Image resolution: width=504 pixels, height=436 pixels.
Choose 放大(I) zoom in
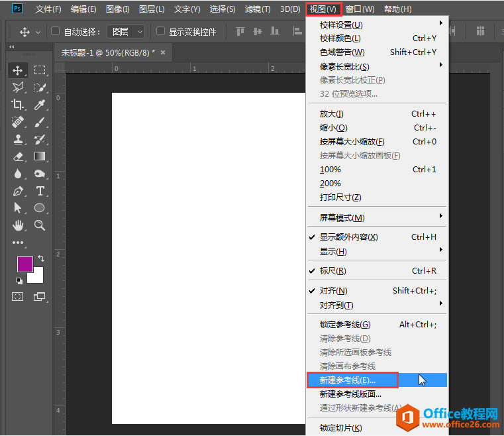(x=377, y=114)
